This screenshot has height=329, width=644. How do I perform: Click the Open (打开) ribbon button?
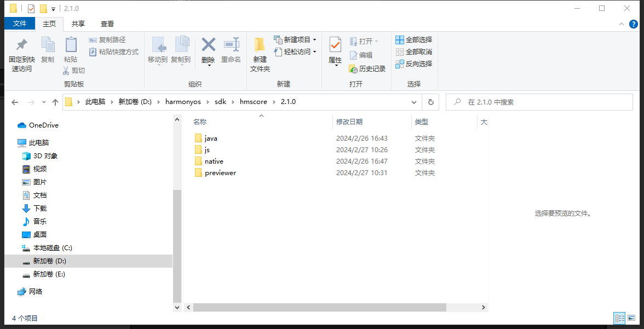[364, 42]
